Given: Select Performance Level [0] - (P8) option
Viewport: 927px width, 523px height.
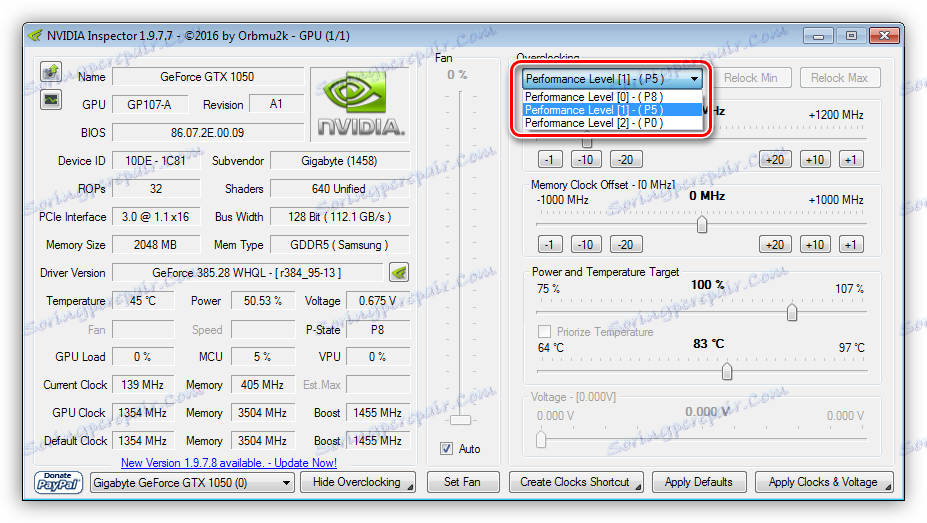Looking at the screenshot, I should click(612, 97).
